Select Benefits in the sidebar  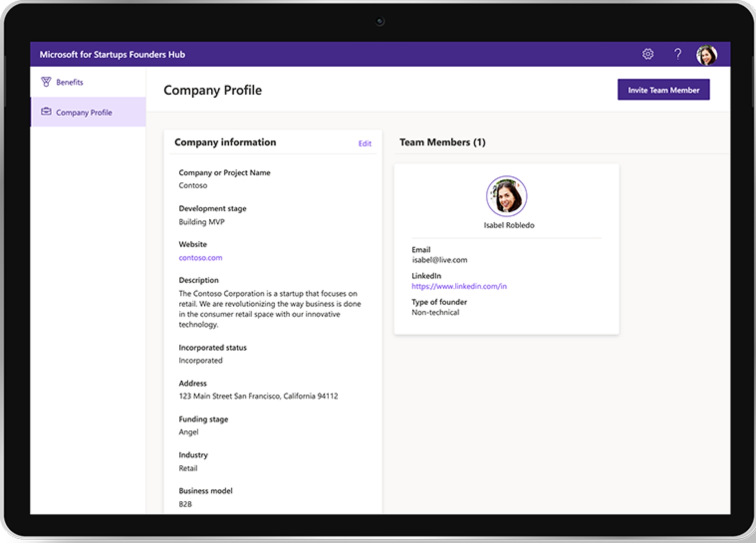pos(88,82)
